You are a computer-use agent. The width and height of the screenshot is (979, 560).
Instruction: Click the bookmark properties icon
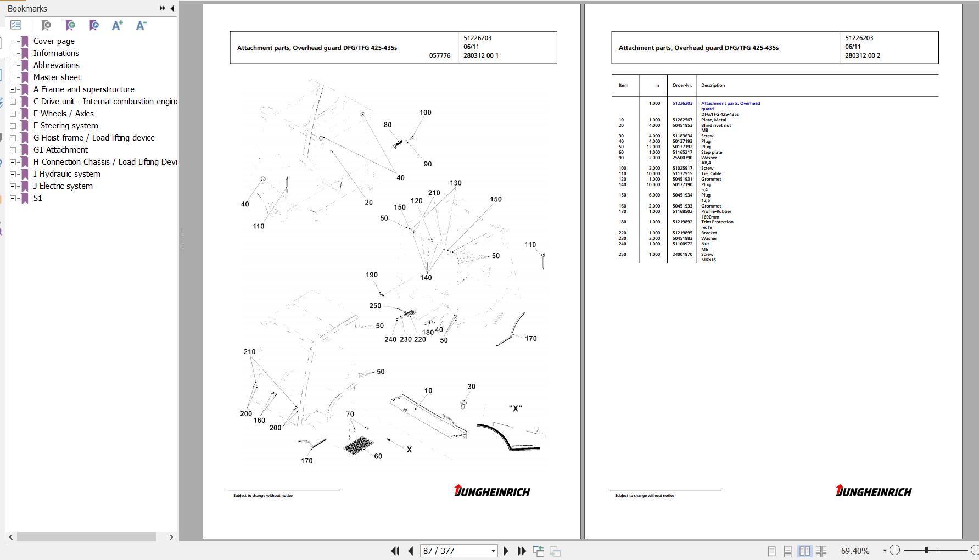coord(94,25)
